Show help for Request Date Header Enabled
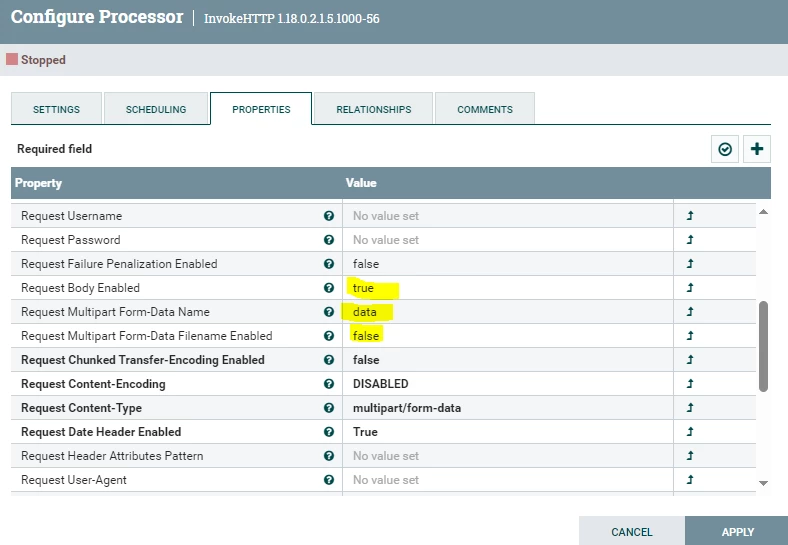This screenshot has height=545, width=788. coord(329,432)
